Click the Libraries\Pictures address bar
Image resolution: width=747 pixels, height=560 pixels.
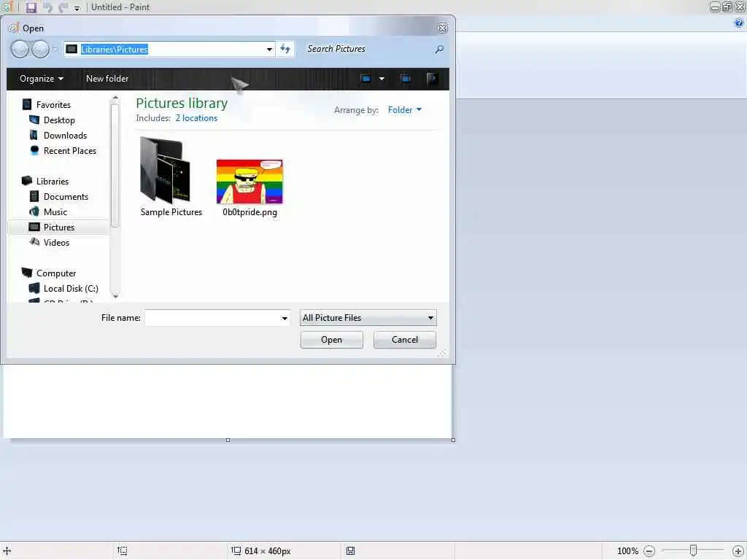coord(169,49)
